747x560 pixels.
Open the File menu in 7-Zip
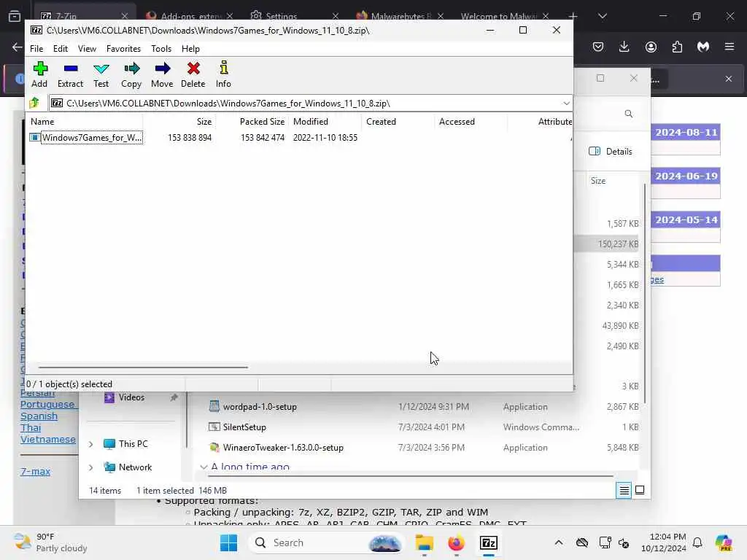[36, 49]
